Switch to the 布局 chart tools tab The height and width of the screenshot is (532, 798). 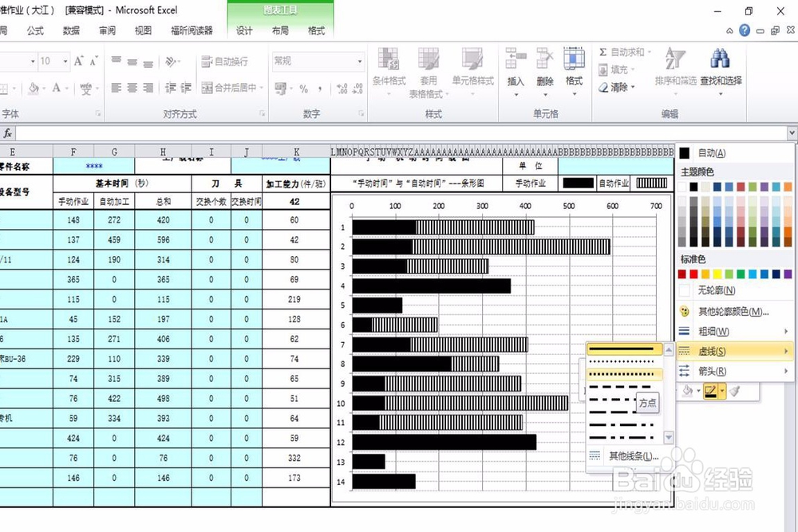[279, 30]
